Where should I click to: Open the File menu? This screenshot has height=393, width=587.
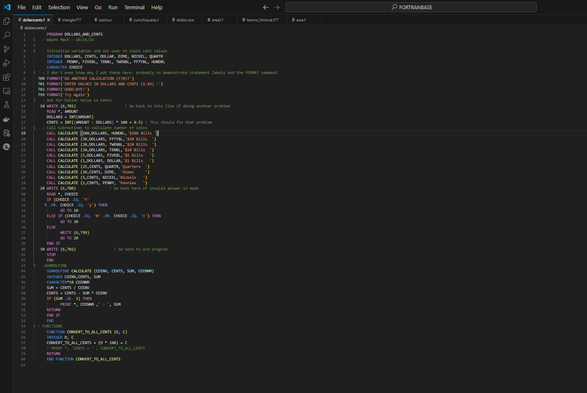21,7
